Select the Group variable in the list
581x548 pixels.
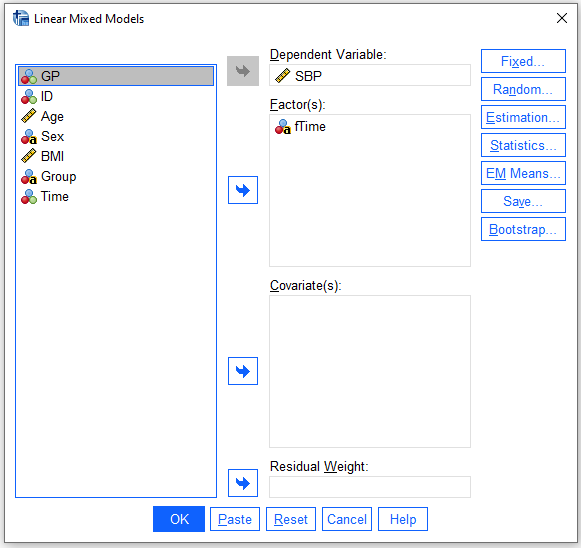coord(116,176)
